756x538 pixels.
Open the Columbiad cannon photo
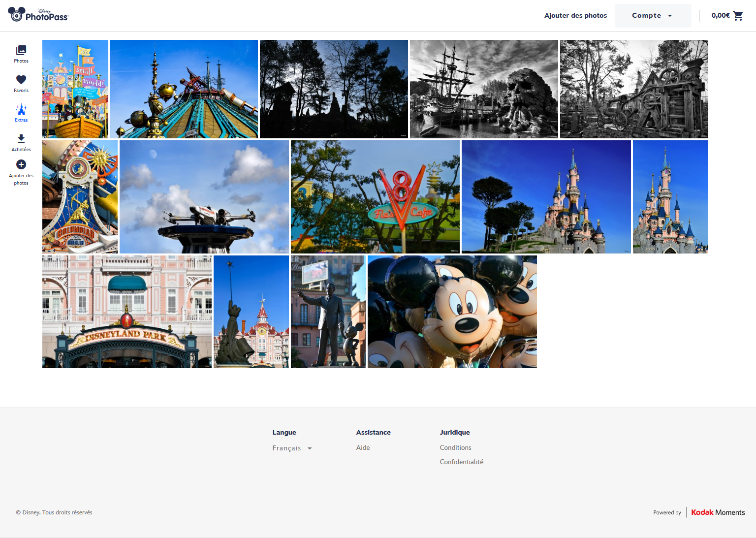tap(80, 197)
